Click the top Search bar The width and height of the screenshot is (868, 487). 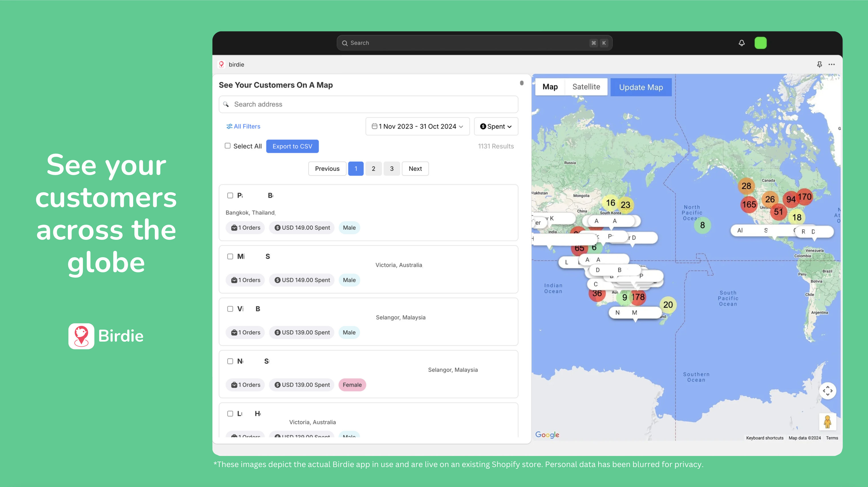point(474,43)
